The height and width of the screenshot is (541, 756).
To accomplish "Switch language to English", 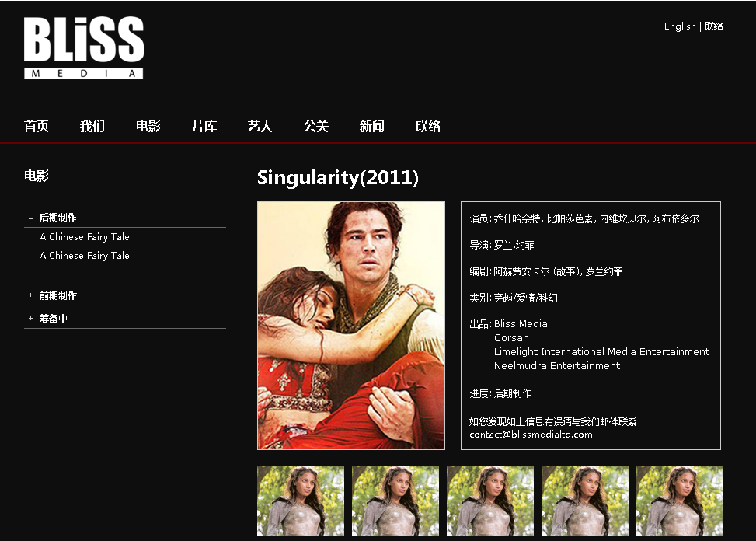I will tap(680, 26).
